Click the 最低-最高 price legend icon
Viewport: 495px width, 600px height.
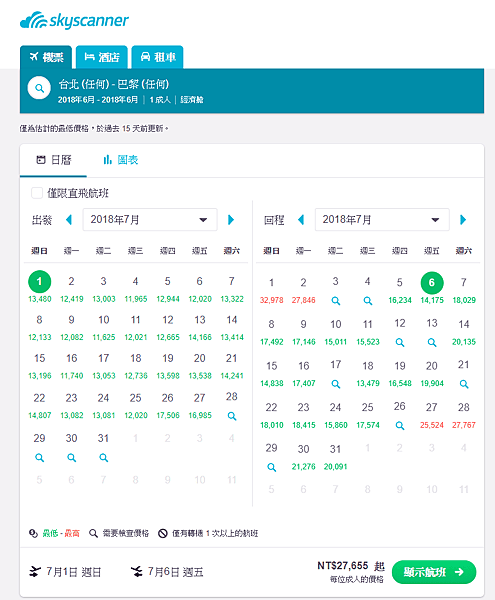coord(33,533)
